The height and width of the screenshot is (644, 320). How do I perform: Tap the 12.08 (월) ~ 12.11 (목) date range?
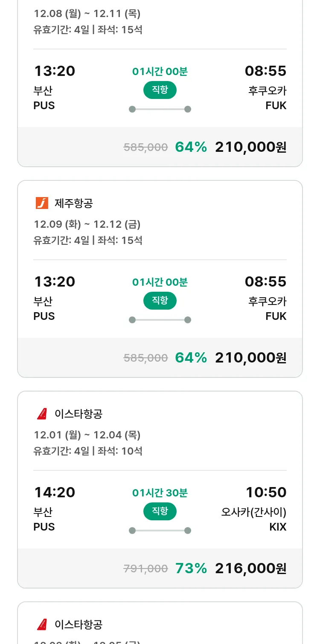pos(87,14)
